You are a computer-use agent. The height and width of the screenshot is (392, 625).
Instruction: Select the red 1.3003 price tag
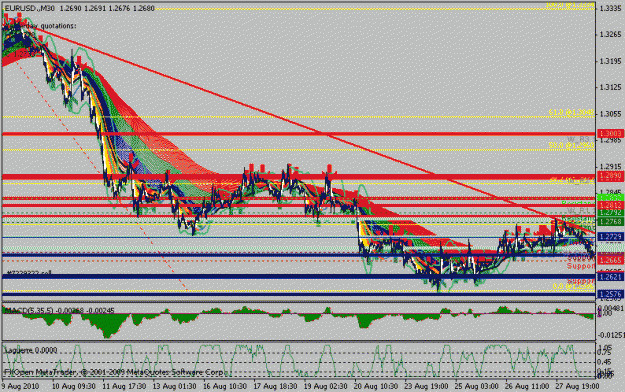point(610,134)
